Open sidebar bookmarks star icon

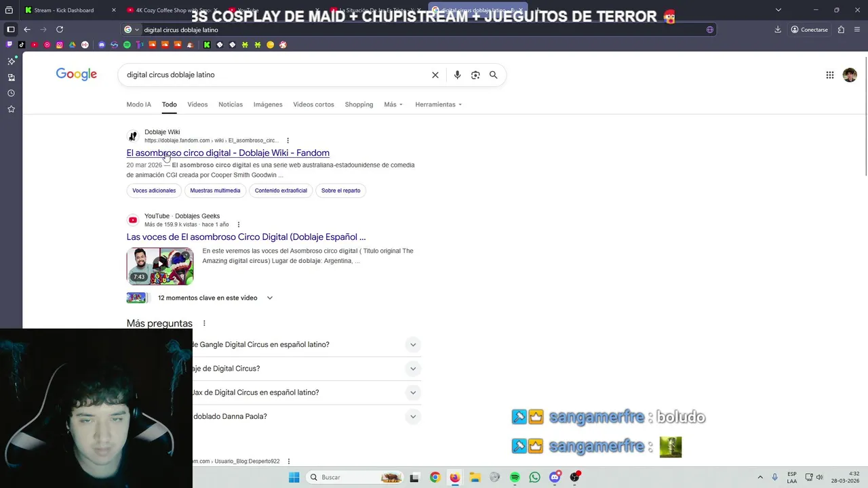click(11, 109)
